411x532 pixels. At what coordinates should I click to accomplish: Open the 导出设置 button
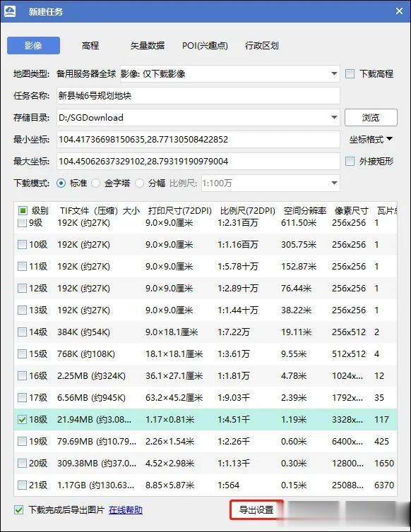256,509
